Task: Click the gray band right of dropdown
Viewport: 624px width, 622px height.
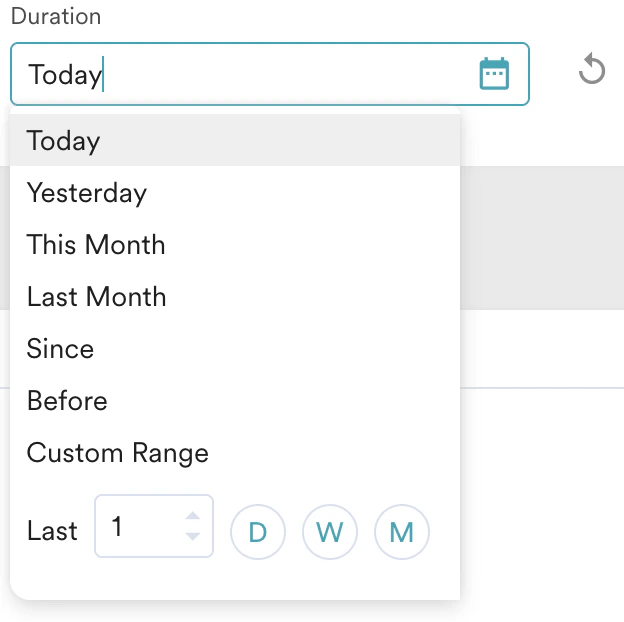Action: [x=542, y=238]
